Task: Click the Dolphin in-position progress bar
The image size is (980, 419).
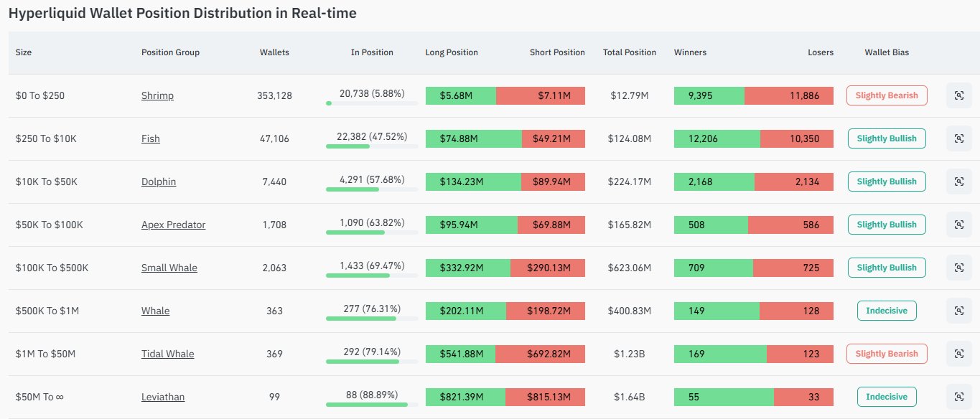Action: click(372, 189)
